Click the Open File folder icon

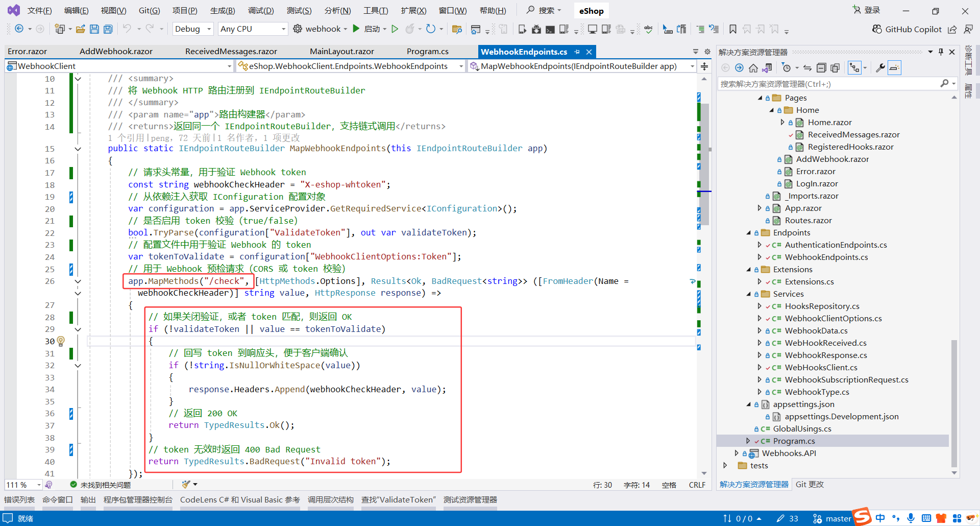click(x=80, y=29)
